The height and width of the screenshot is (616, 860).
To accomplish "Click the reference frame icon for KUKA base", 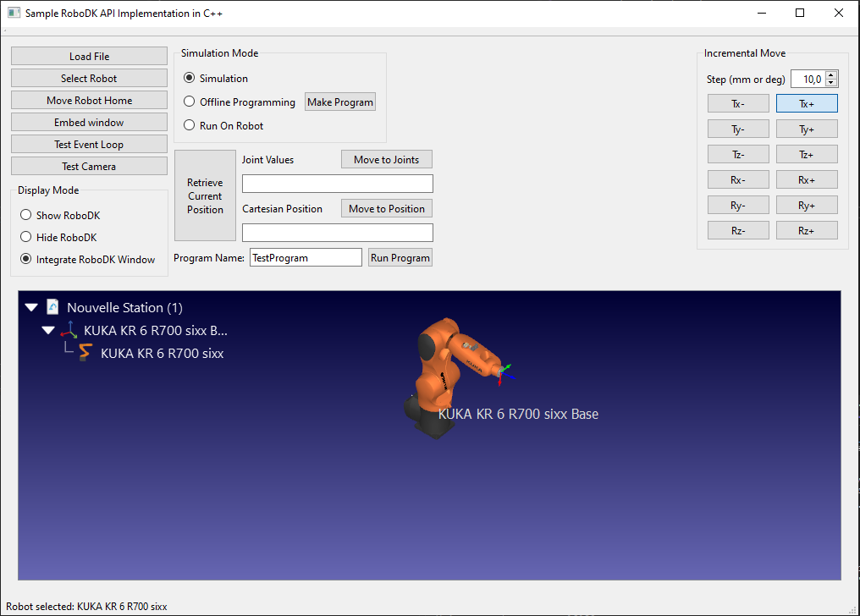I will pyautogui.click(x=69, y=330).
